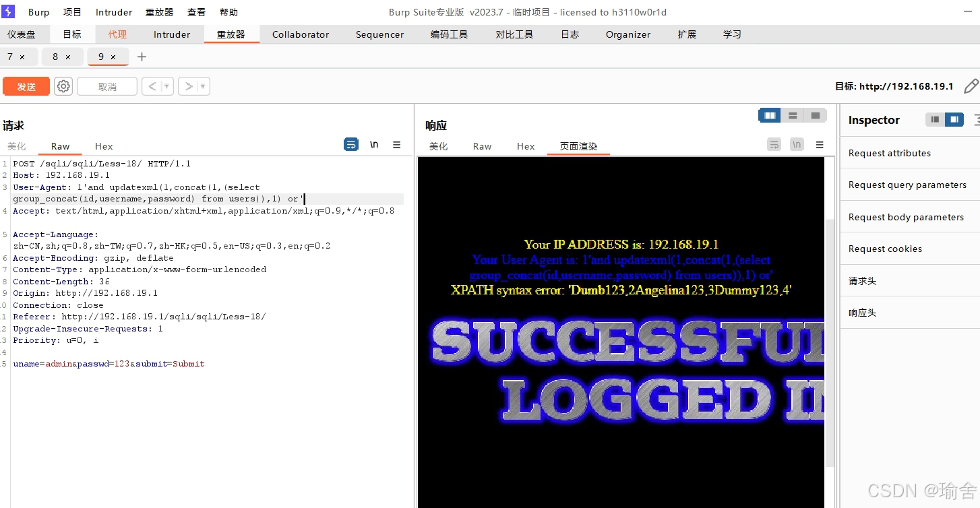Viewport: 980px width, 508px height.
Task: Switch to side-by-side layout view
Action: [x=770, y=116]
